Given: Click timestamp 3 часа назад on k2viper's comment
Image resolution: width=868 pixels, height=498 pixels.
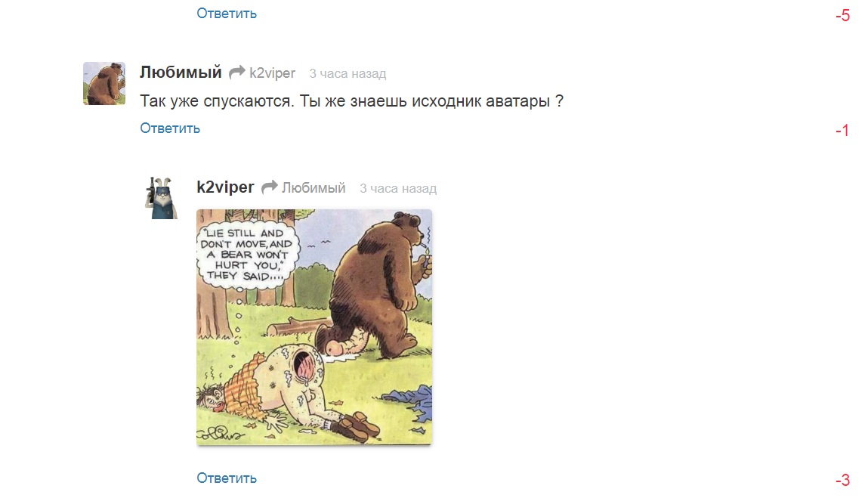Looking at the screenshot, I should [x=398, y=188].
